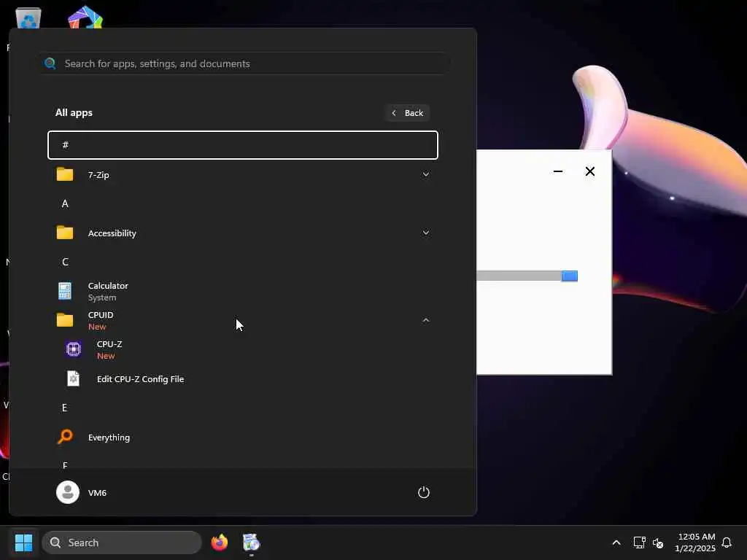Launch Calculator from All apps

pyautogui.click(x=243, y=292)
